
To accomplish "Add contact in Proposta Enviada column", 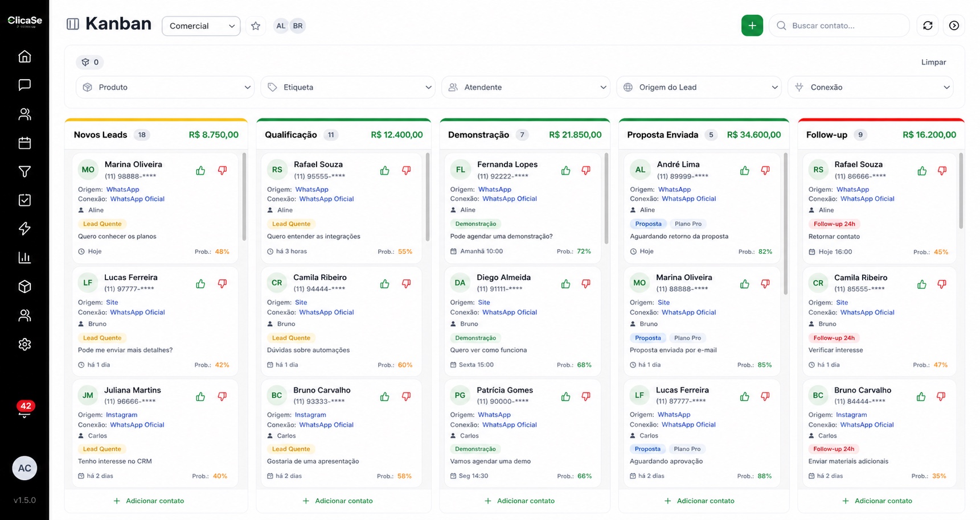I will point(699,501).
